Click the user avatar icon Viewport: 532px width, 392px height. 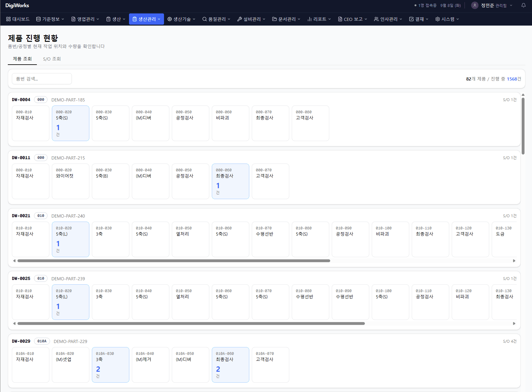click(x=475, y=5)
